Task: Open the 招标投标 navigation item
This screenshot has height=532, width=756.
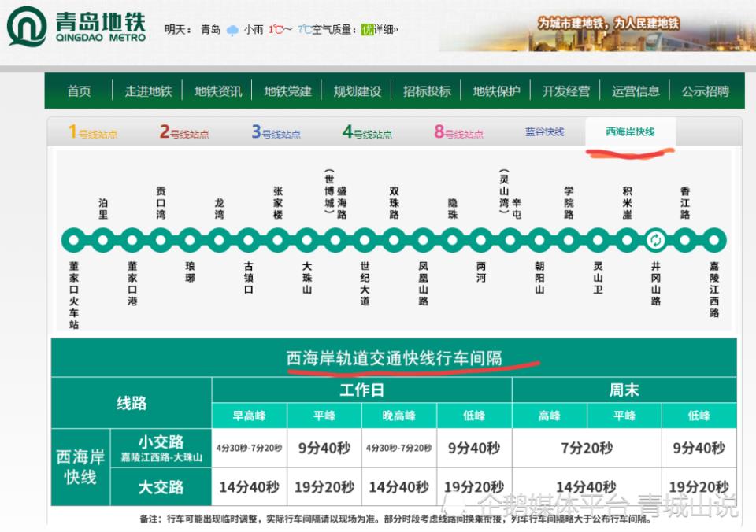Action: [x=427, y=91]
